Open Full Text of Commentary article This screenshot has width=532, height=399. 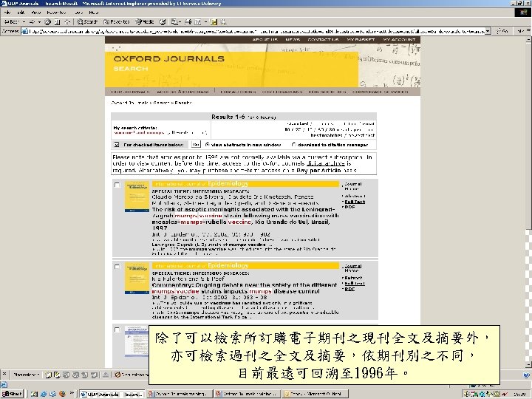click(355, 283)
